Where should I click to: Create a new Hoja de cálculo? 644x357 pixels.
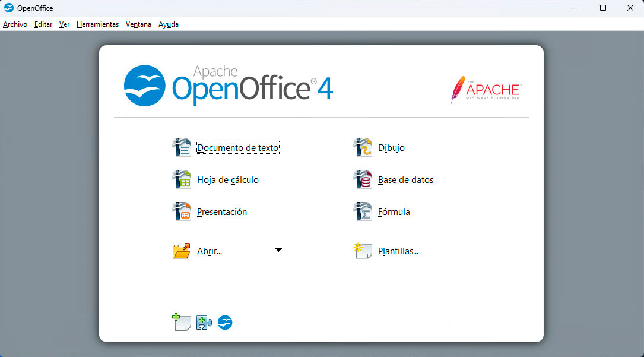coord(228,180)
